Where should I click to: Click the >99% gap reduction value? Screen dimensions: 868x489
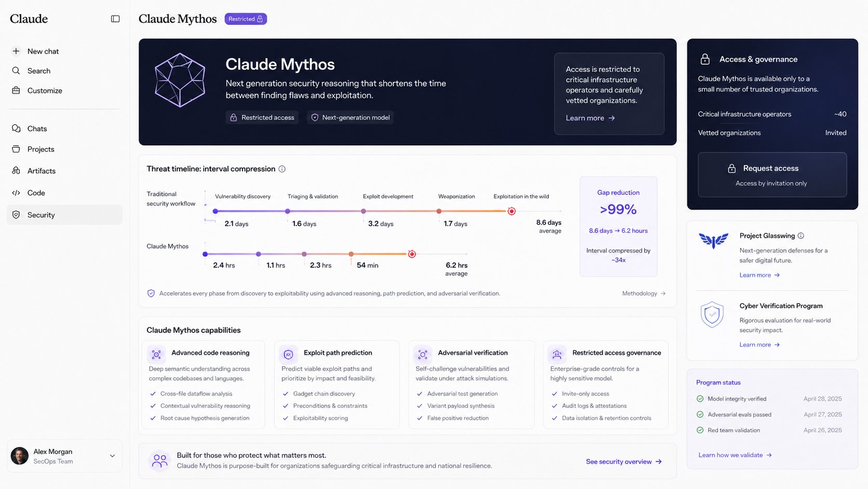pyautogui.click(x=618, y=209)
